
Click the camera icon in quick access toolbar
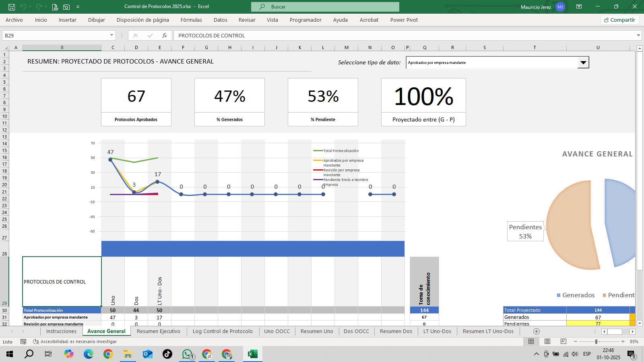click(66, 7)
